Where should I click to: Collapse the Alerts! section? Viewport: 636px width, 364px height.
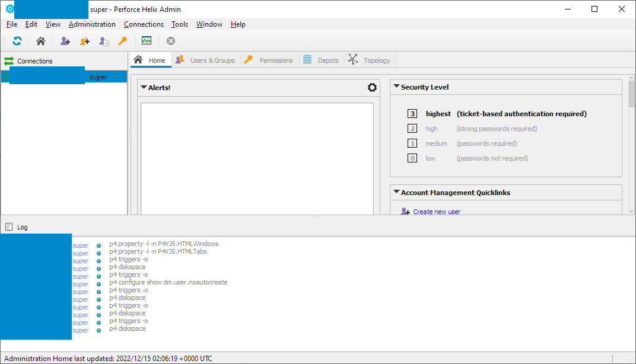[x=144, y=87]
